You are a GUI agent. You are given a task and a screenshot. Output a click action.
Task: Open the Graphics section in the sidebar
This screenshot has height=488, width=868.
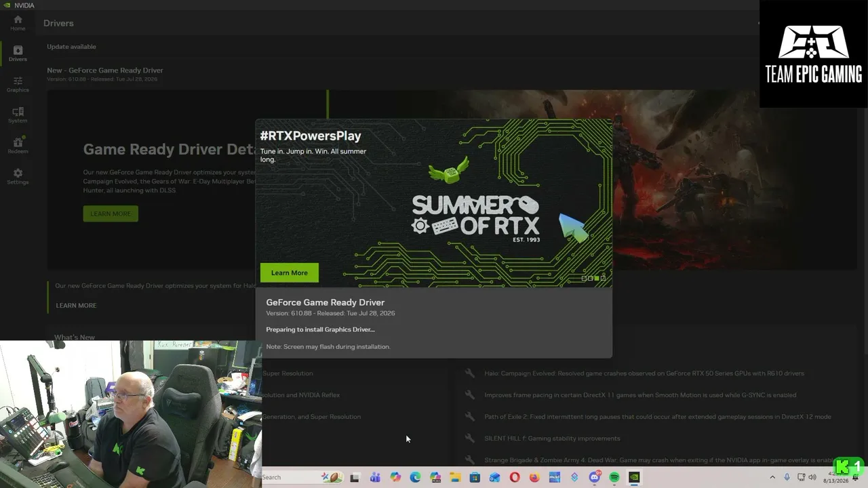(18, 84)
